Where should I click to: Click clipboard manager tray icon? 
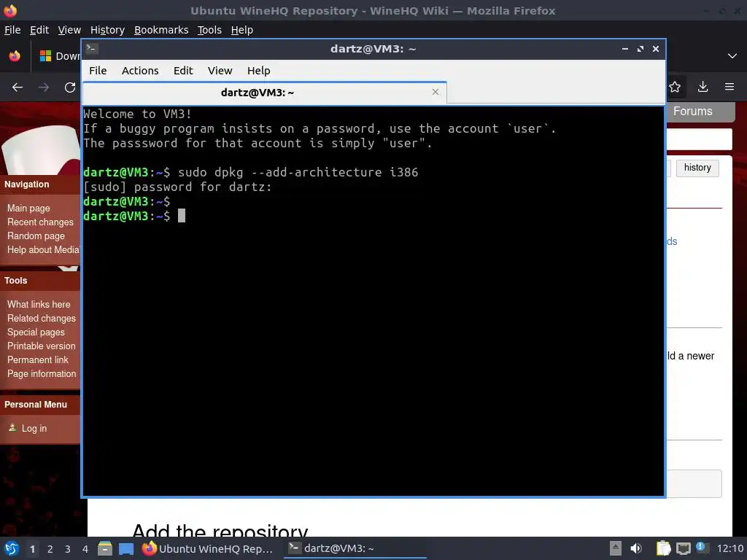pyautogui.click(x=664, y=548)
